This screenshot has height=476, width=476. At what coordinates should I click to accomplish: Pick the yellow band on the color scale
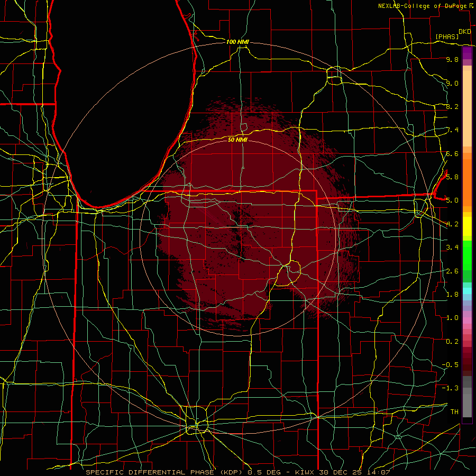[x=467, y=226]
